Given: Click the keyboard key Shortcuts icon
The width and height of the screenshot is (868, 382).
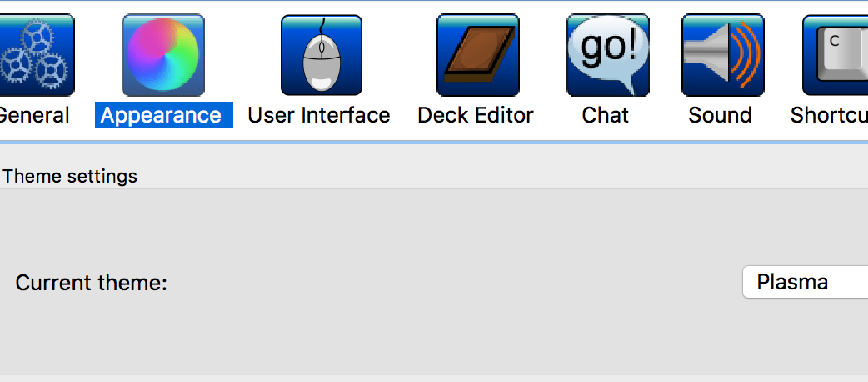Looking at the screenshot, I should 836,55.
